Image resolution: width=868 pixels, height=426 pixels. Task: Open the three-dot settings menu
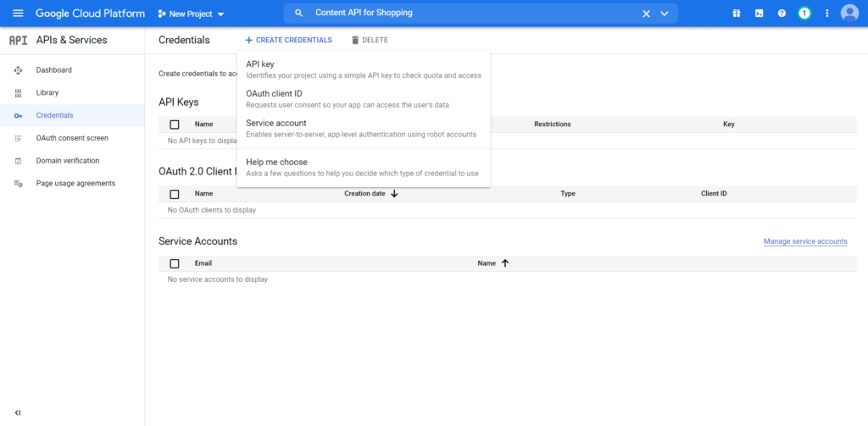tap(827, 14)
